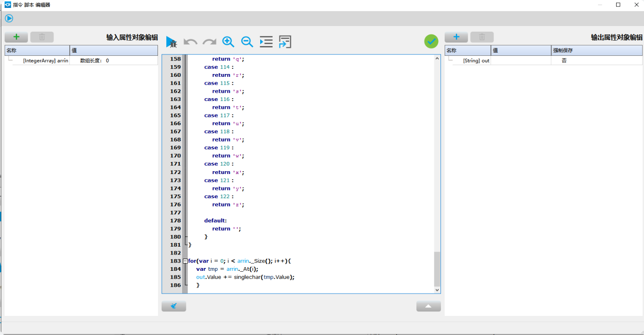Add a new input property object

[x=16, y=37]
